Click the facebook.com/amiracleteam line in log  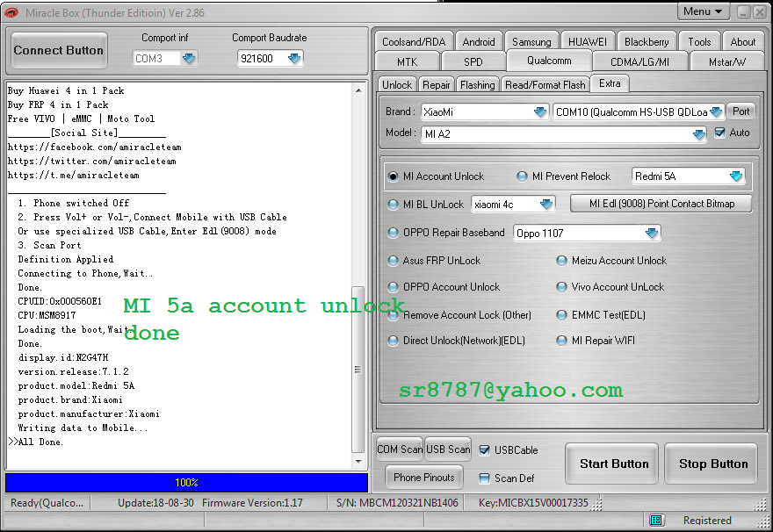(95, 147)
